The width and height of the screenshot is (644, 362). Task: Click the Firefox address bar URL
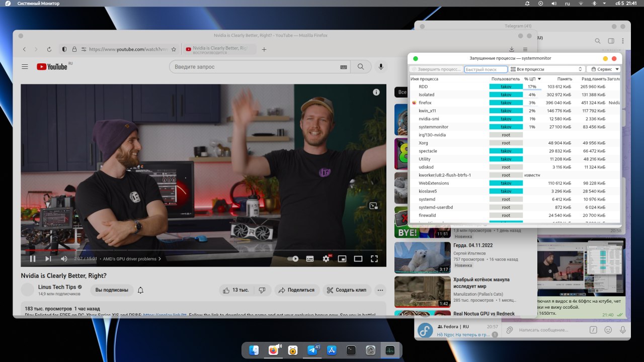127,49
